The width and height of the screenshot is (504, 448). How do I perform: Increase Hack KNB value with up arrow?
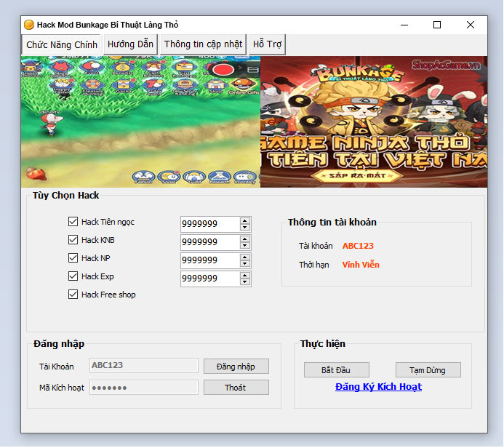point(245,239)
